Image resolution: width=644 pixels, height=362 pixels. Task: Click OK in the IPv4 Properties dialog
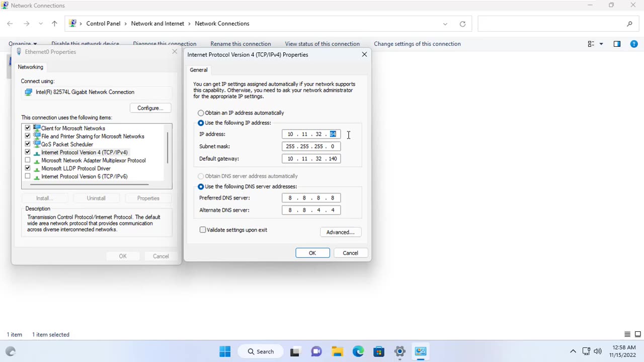pos(312,253)
